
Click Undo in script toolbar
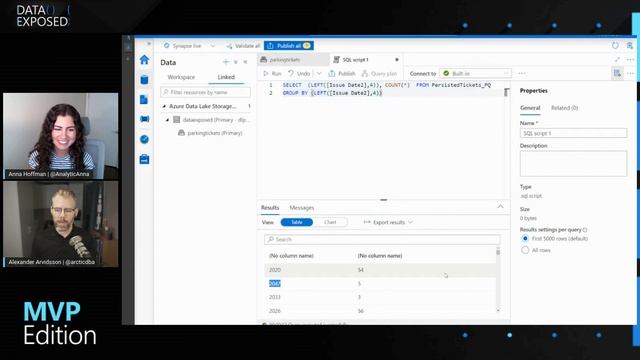[299, 73]
